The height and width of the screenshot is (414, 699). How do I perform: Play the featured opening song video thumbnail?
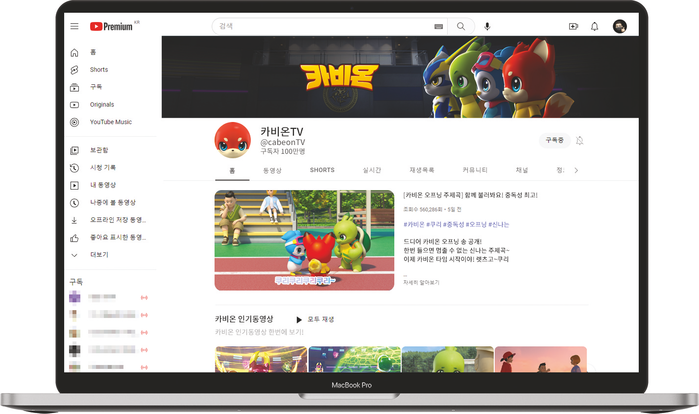click(304, 241)
